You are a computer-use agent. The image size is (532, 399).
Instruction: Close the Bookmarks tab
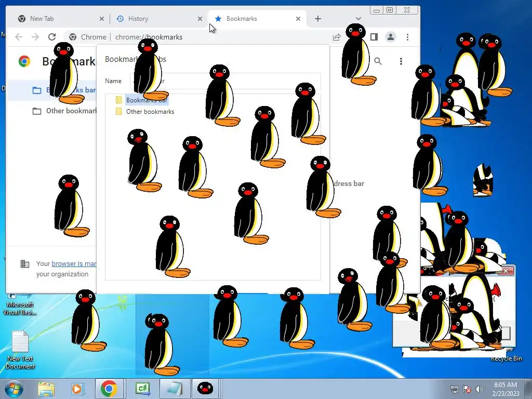coord(298,19)
